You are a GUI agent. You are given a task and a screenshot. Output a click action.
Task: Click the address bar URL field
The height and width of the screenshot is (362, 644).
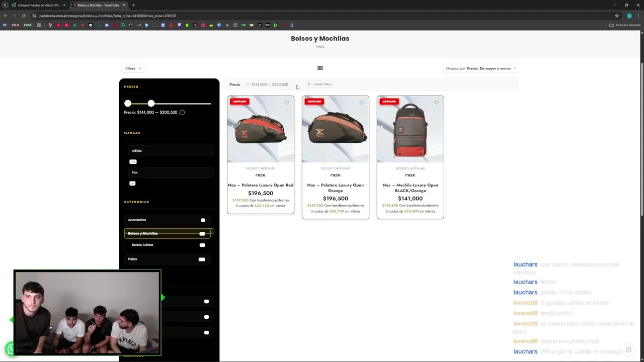[322, 16]
